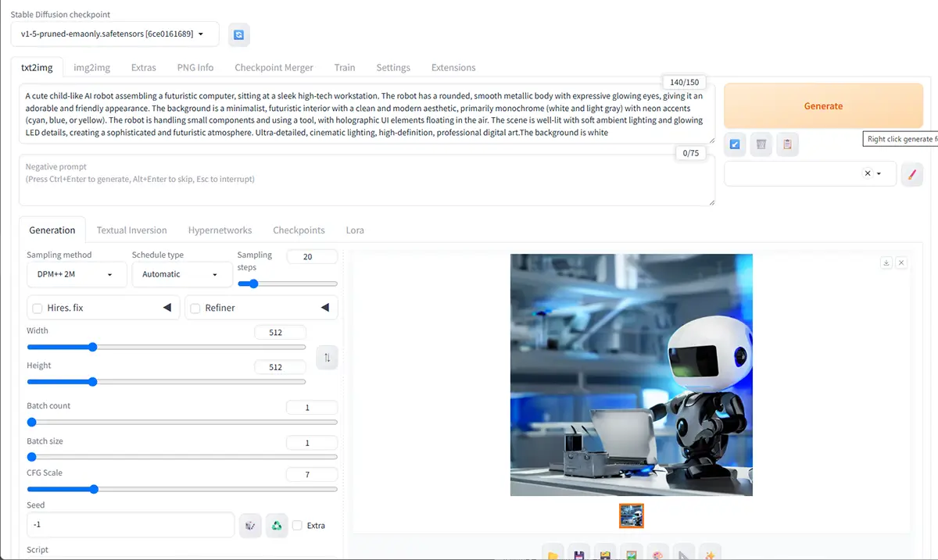Refresh the Stable Diffusion checkpoint list
The image size is (938, 560).
239,34
